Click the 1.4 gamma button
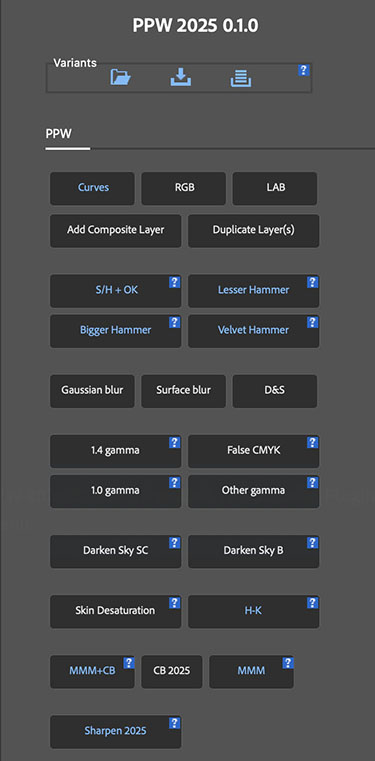 coord(115,451)
